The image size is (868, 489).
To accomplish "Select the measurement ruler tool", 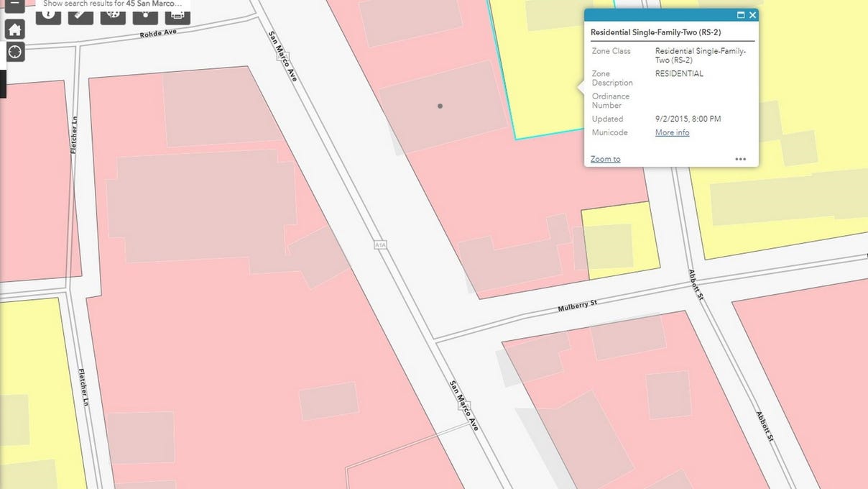I will click(80, 14).
